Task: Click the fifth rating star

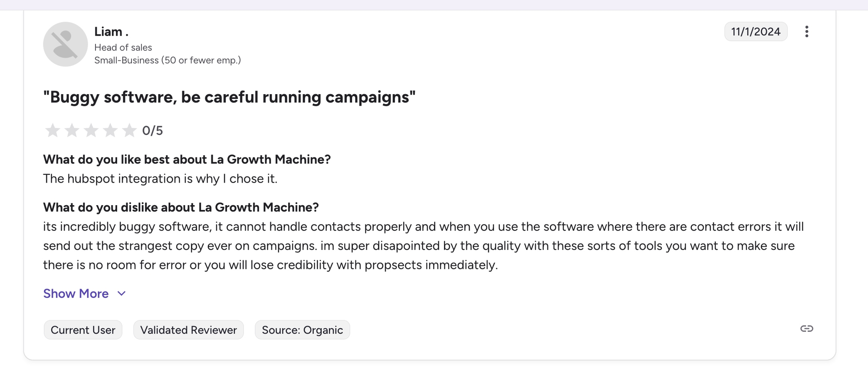Action: pos(129,130)
